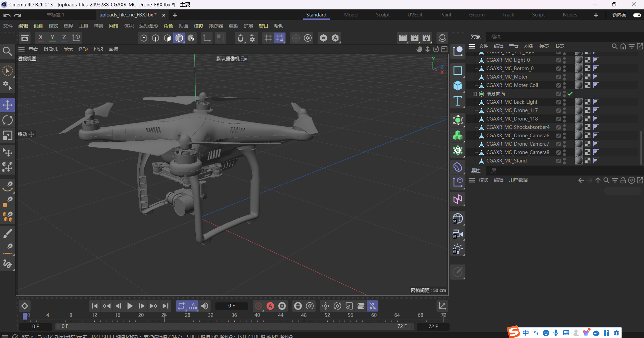644x338 pixels.
Task: Click the end frame field 72 F
Action: (x=433, y=326)
